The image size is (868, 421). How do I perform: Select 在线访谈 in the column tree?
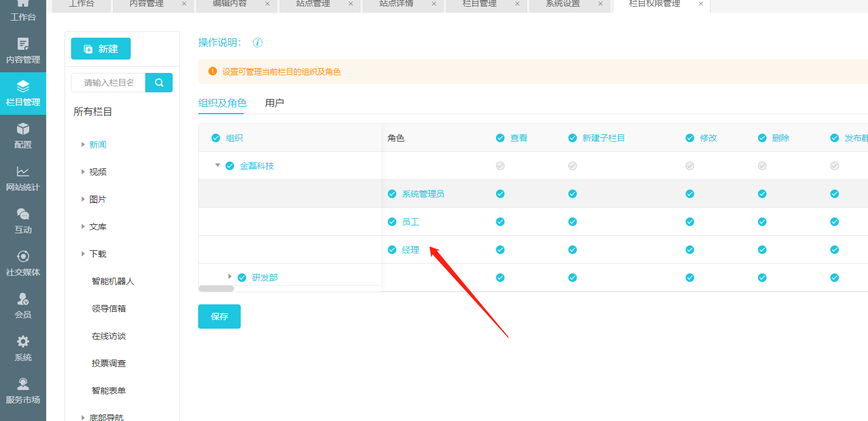tap(109, 336)
